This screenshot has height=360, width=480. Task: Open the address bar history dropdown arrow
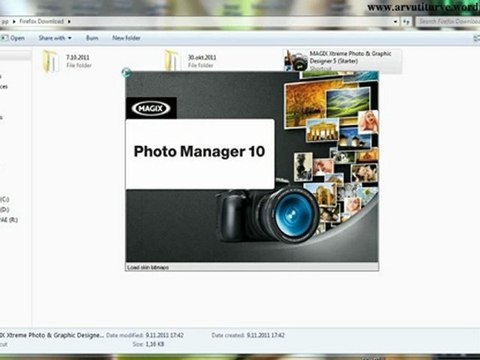point(395,22)
